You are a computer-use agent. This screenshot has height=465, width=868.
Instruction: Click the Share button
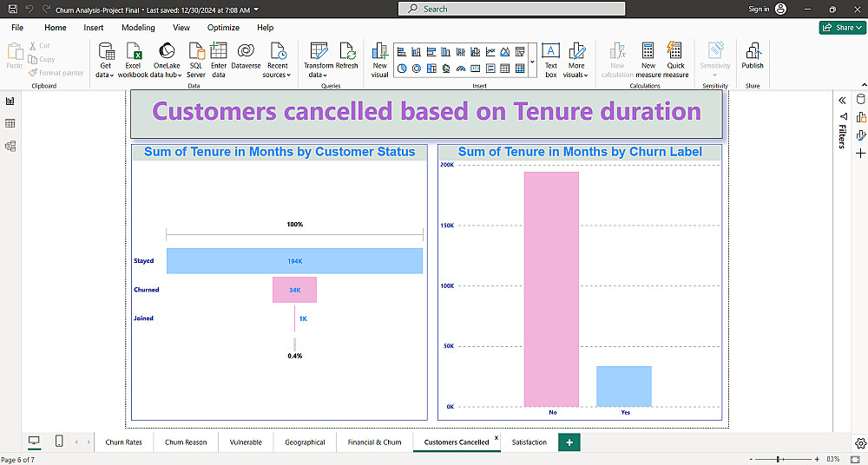click(x=842, y=28)
